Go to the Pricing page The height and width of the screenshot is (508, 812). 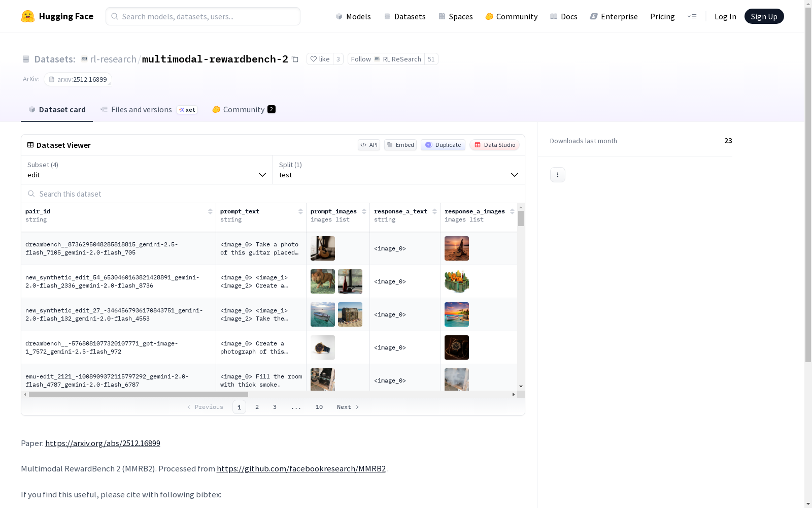(662, 16)
